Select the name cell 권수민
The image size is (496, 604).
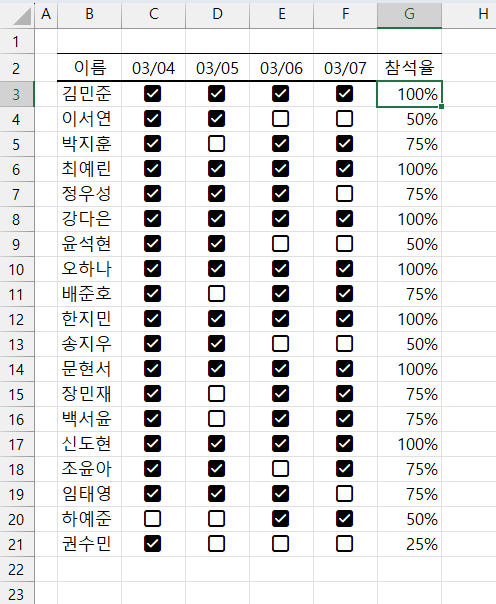point(89,544)
